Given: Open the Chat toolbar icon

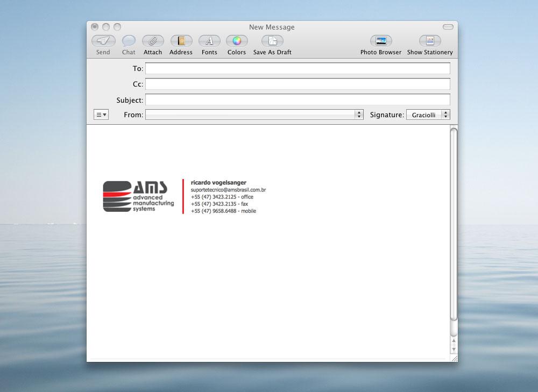Looking at the screenshot, I should (x=129, y=41).
